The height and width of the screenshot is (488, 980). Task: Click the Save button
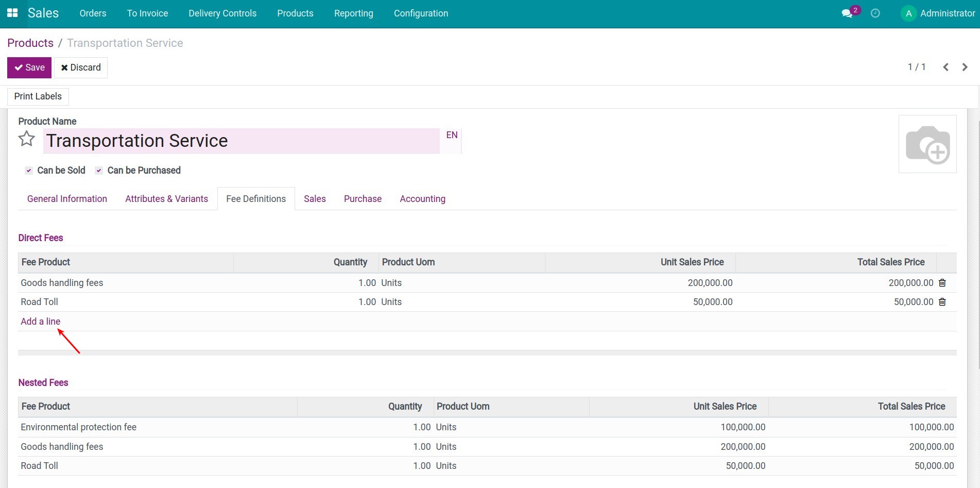pyautogui.click(x=29, y=67)
